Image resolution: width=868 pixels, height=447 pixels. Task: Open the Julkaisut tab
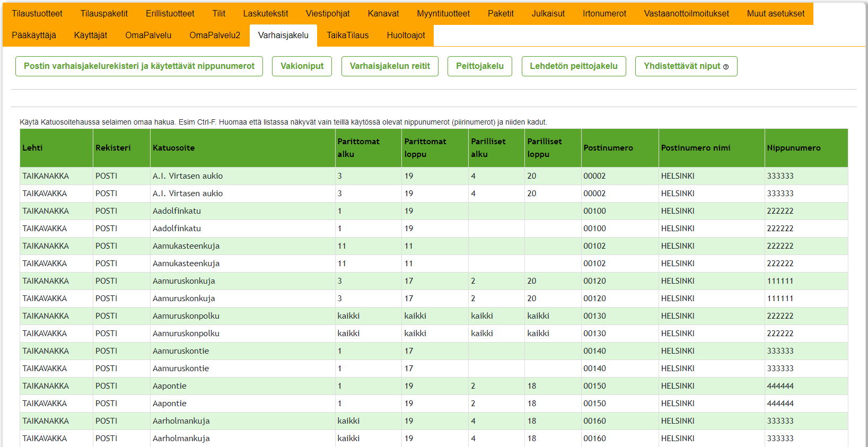click(x=548, y=13)
